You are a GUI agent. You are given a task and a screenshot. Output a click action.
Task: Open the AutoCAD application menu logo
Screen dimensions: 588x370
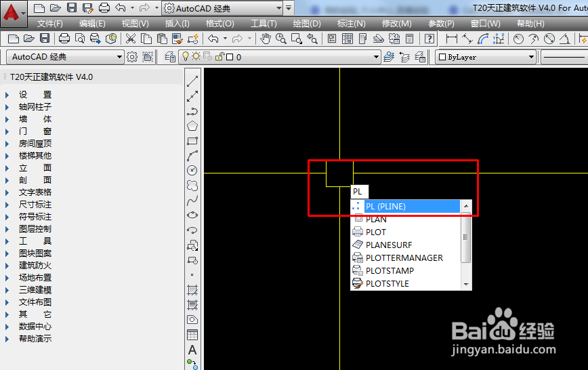(x=13, y=14)
